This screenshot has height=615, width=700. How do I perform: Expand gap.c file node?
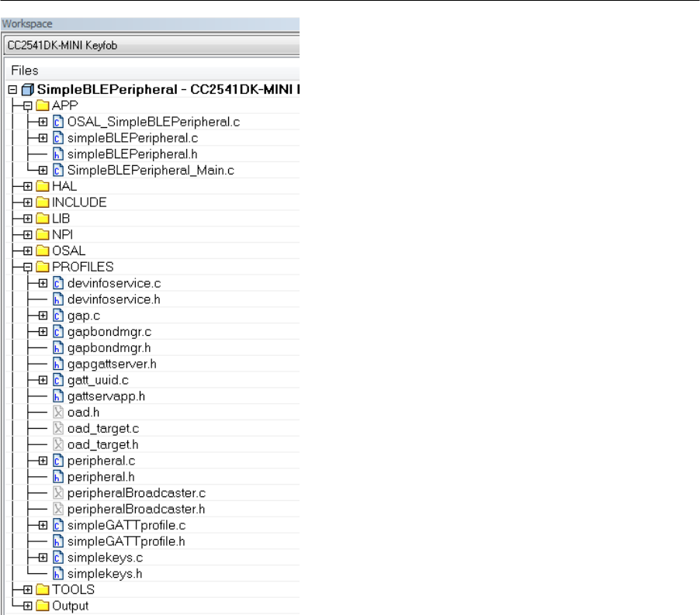[x=43, y=316]
